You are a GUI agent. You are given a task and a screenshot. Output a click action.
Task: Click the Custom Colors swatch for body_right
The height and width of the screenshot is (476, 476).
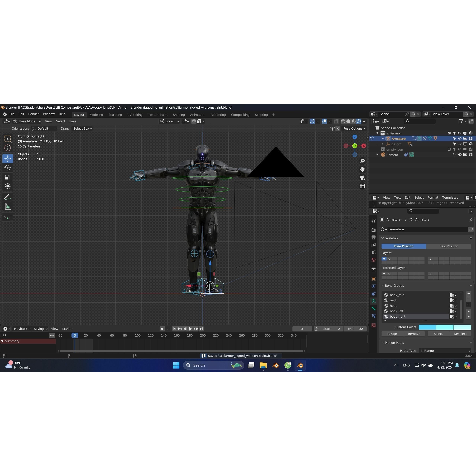(453, 317)
